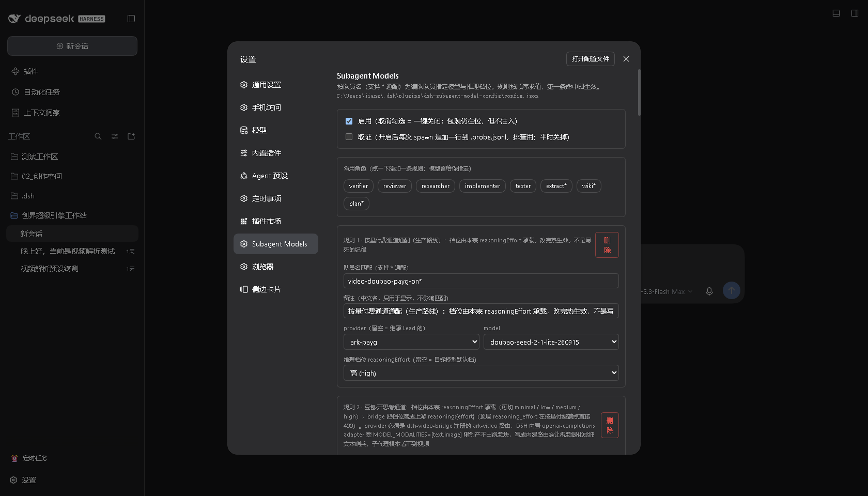Click the gear icon next to 通用设置
Viewport: 868px width, 496px height.
click(244, 85)
